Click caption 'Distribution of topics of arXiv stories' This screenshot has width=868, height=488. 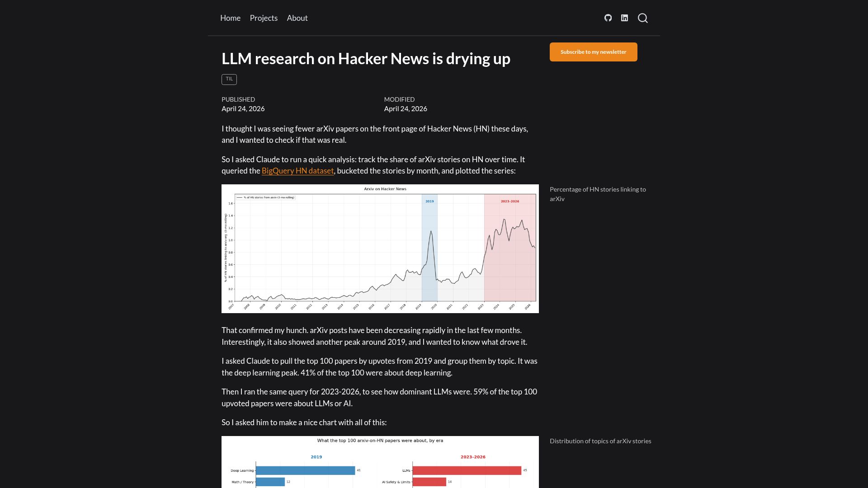pos(600,441)
